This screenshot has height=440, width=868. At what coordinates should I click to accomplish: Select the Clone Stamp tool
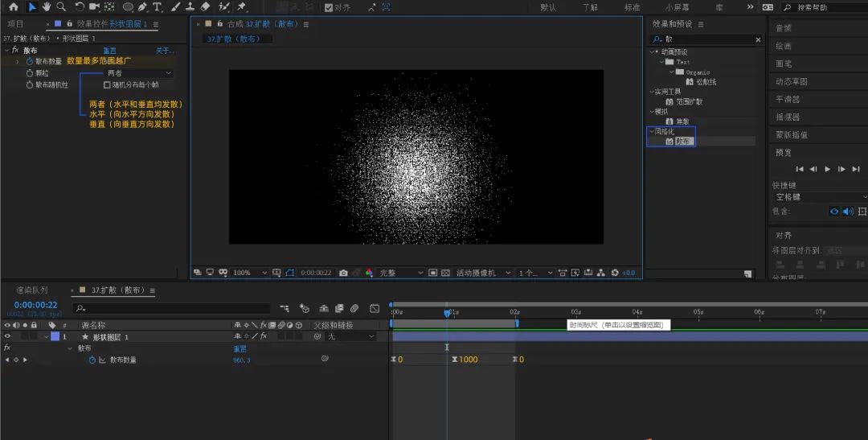coord(190,7)
